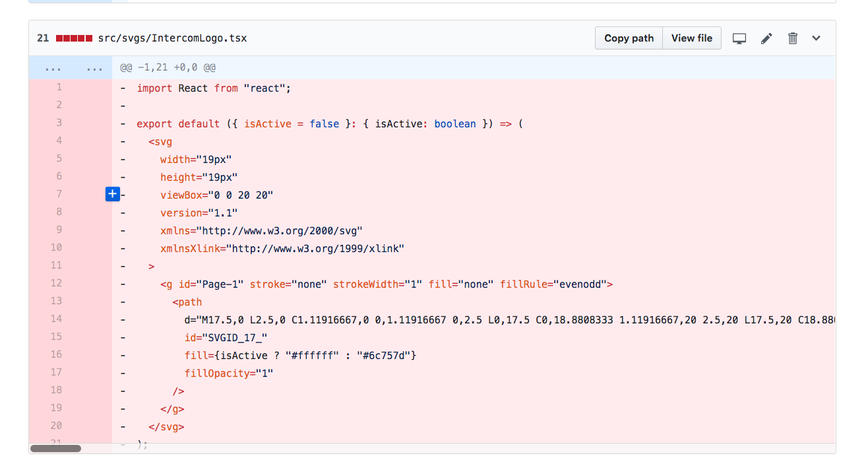
Task: Collapse the file diff with chevron arrow
Action: pyautogui.click(x=817, y=38)
